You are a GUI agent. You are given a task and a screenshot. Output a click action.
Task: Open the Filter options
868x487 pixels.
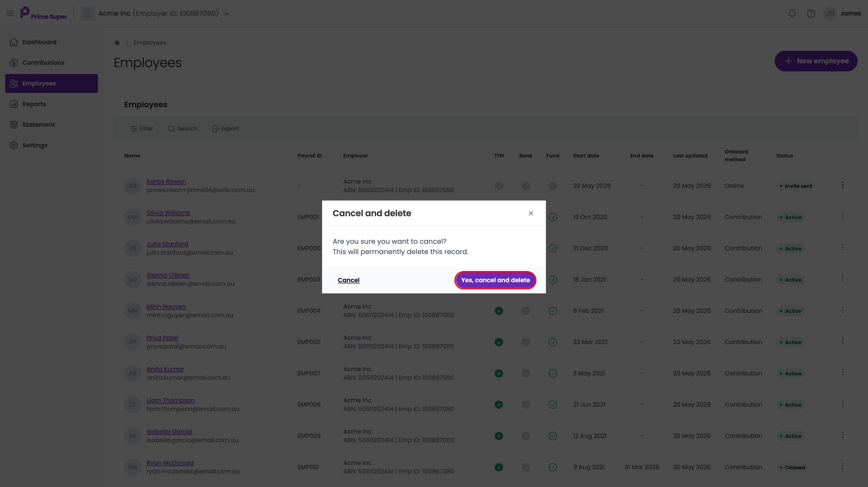click(142, 129)
